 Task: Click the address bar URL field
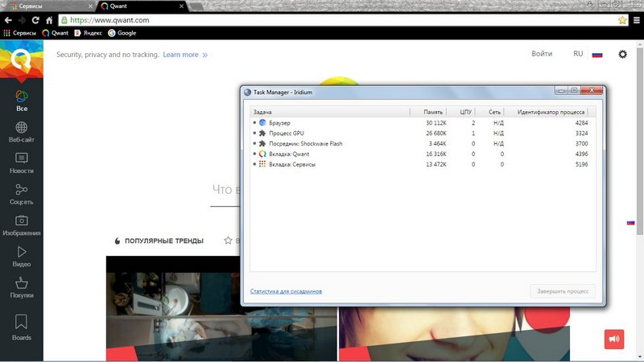tap(343, 20)
